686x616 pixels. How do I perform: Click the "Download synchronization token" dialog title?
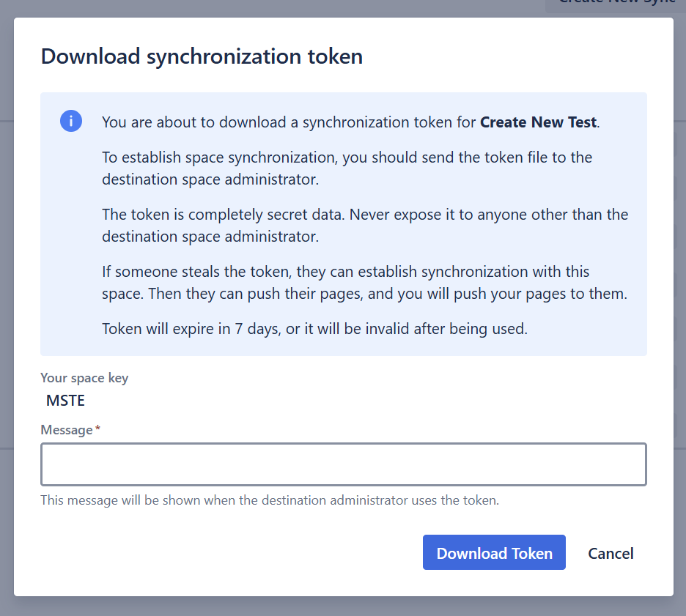point(202,56)
